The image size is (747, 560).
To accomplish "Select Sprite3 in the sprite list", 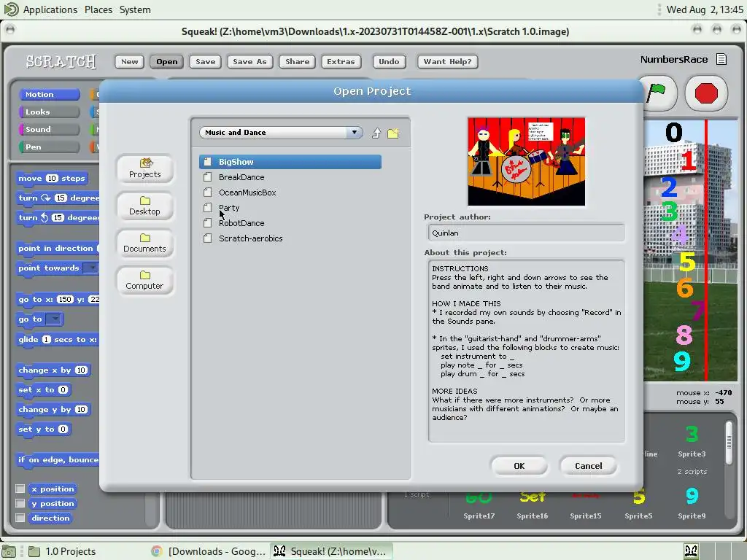I will click(692, 441).
